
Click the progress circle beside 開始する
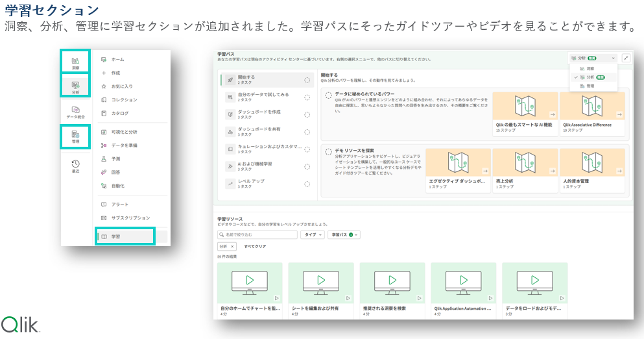pyautogui.click(x=307, y=81)
